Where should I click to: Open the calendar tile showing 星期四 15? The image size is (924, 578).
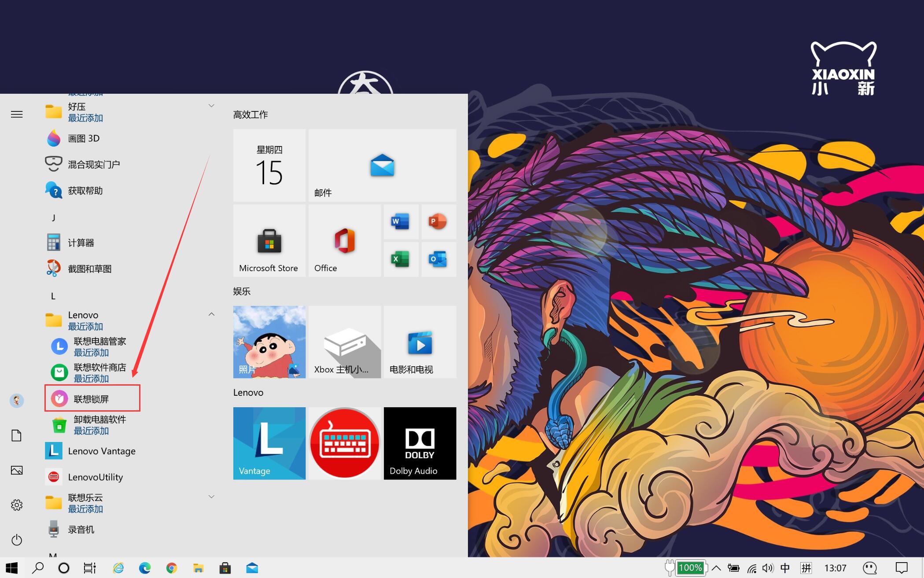click(x=269, y=166)
